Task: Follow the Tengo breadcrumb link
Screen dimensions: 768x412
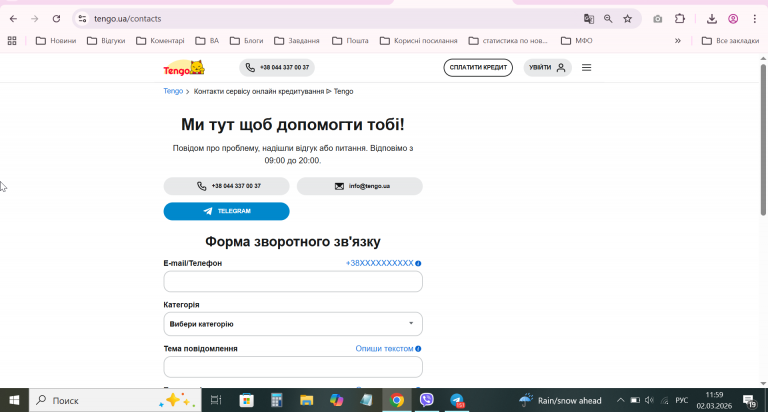Action: [173, 91]
